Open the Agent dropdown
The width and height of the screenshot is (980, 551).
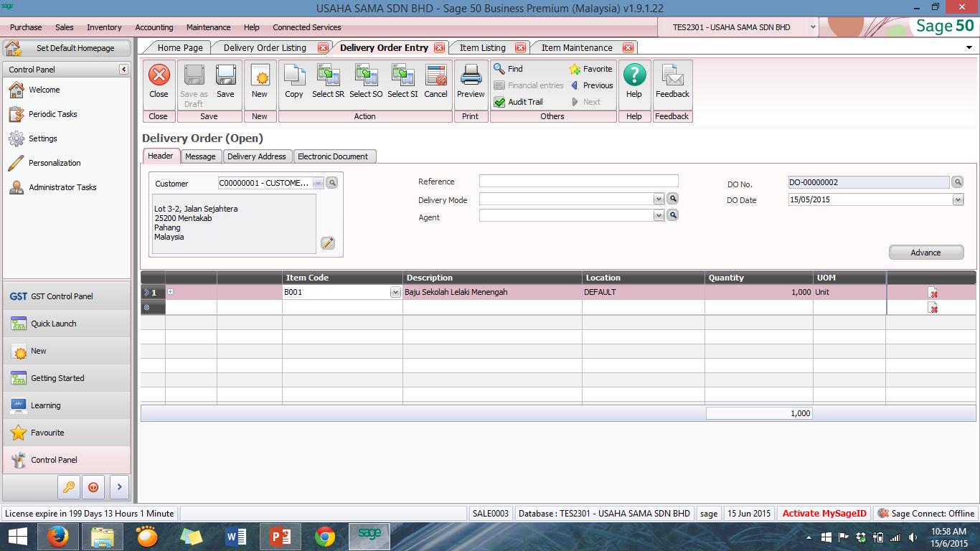(659, 215)
